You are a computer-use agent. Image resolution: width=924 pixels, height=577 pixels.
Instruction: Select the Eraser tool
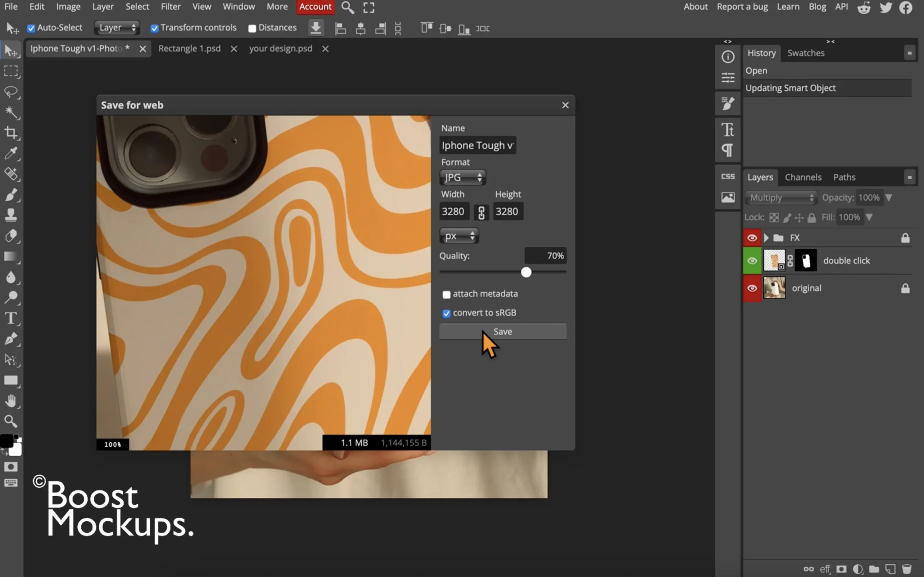pos(11,236)
